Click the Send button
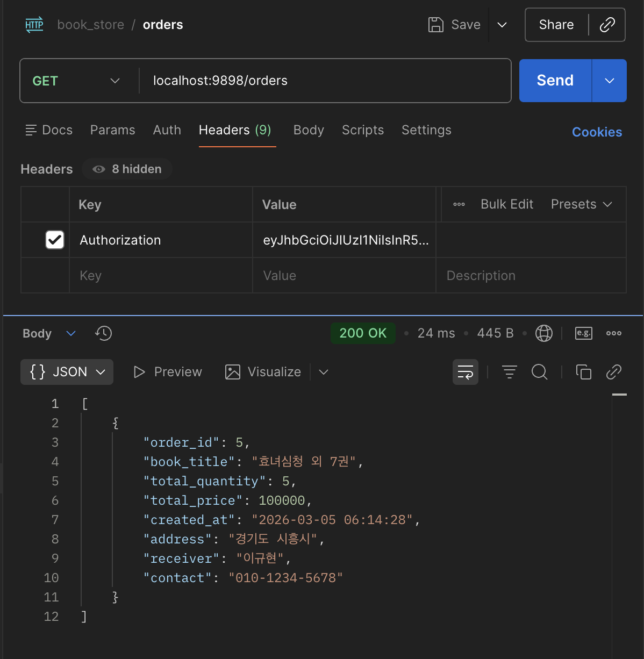The height and width of the screenshot is (659, 644). click(555, 81)
